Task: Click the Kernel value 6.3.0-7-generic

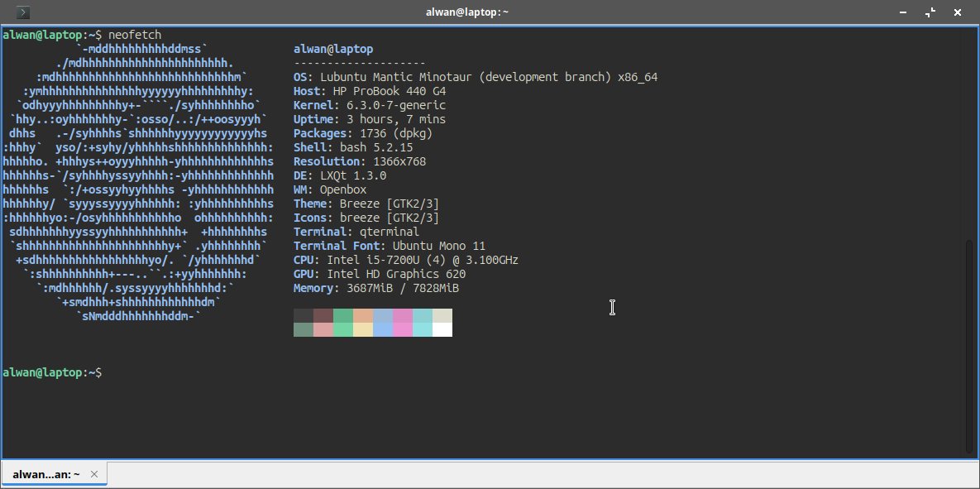Action: pos(396,105)
